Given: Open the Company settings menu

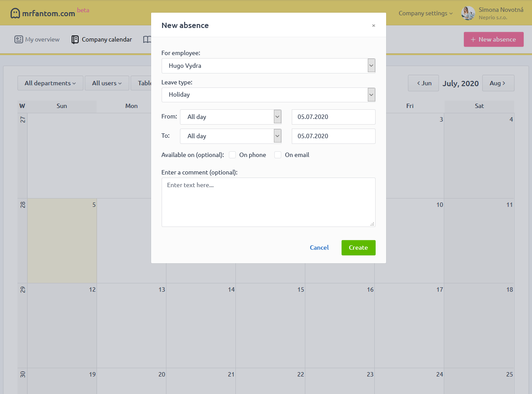Looking at the screenshot, I should [425, 13].
